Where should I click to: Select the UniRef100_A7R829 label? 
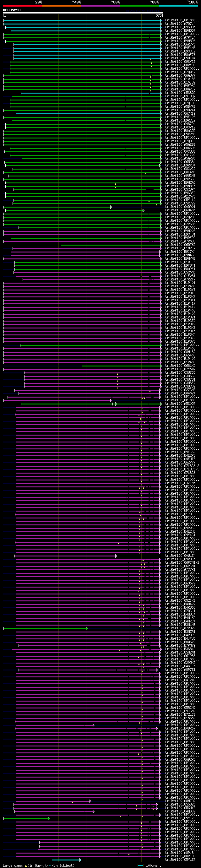[180, 628]
